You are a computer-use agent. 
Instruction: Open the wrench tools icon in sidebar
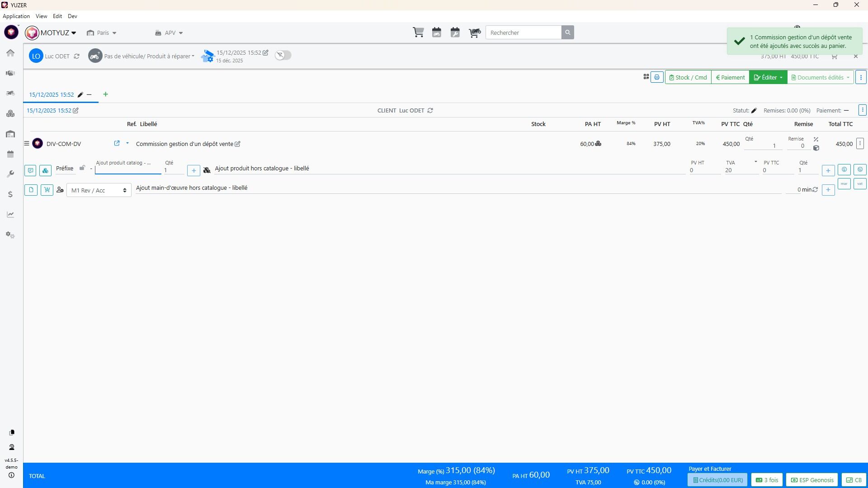coord(10,174)
